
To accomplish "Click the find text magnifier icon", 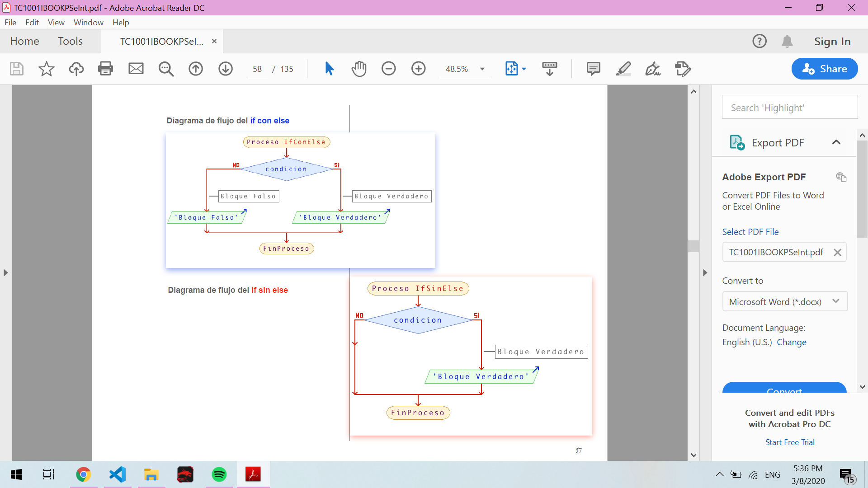I will [x=166, y=69].
